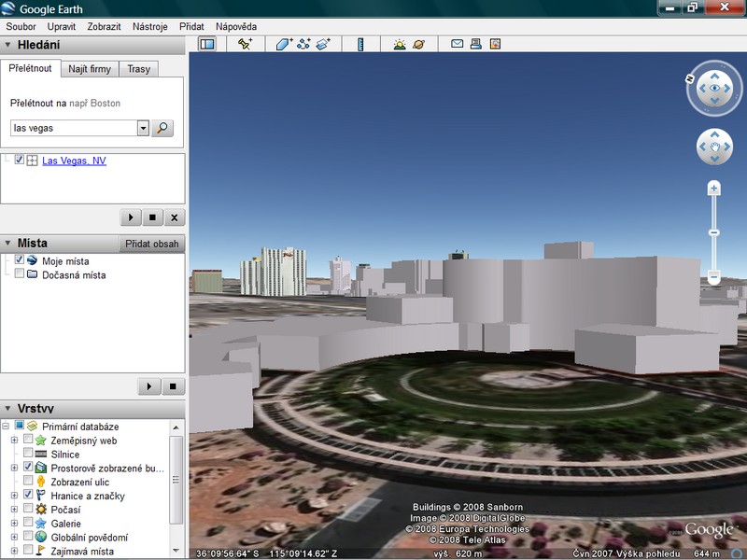Expand the Hranice a značky node

coord(14,496)
